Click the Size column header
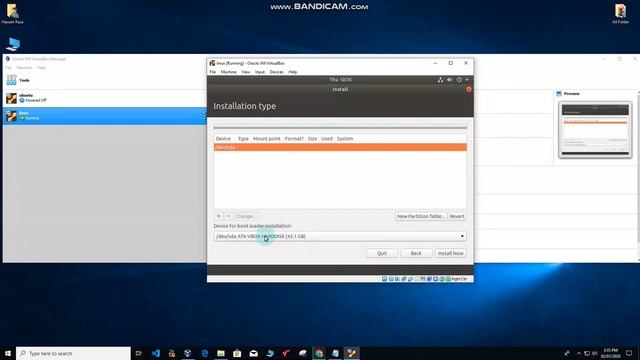Screen dimensions: 640x360 coord(312,139)
